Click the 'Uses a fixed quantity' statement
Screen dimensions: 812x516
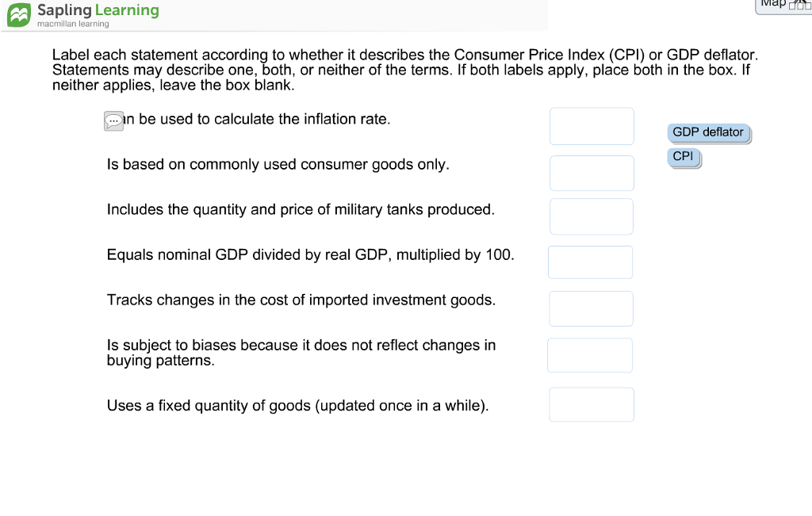point(297,406)
